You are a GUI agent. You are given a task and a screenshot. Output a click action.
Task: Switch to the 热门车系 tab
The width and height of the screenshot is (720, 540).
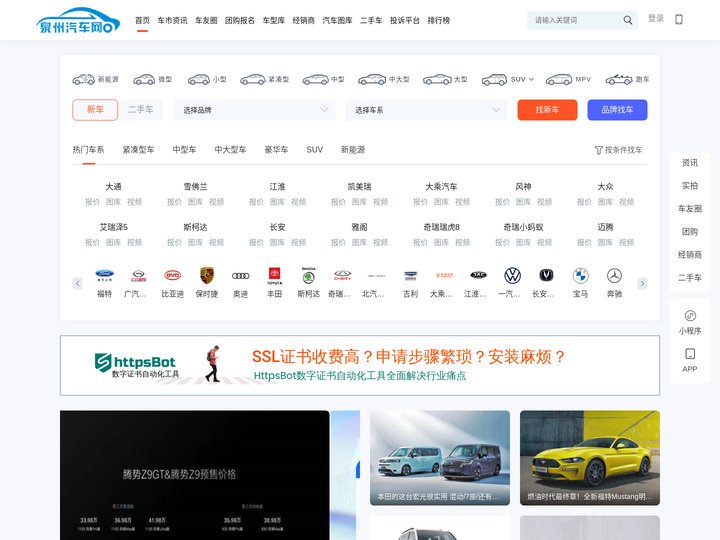88,150
